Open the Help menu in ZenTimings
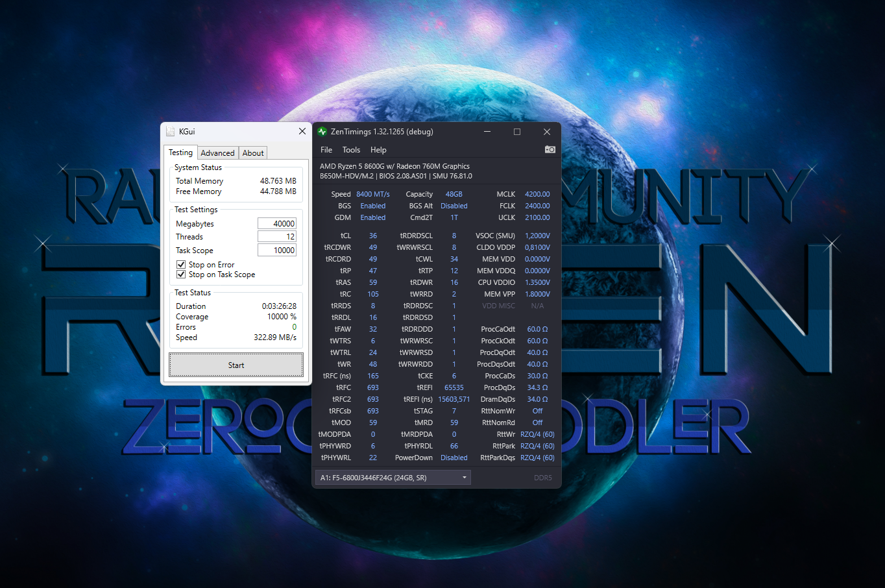The height and width of the screenshot is (588, 885). point(378,149)
